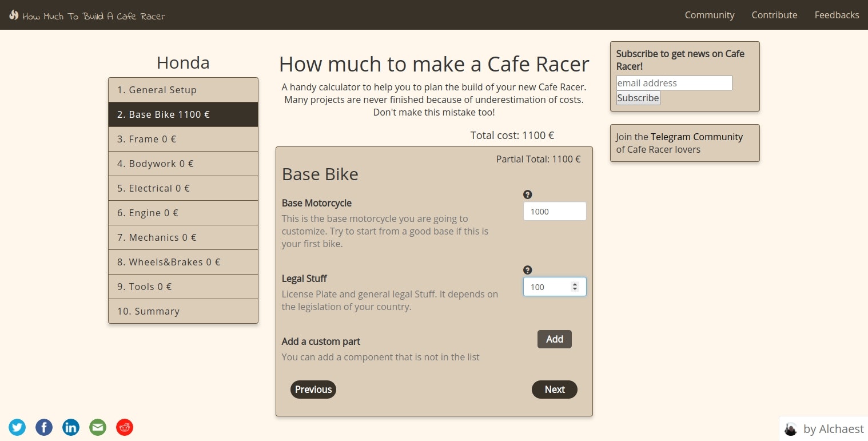The height and width of the screenshot is (441, 868).
Task: Focus the Legal Stuff price field
Action: 555,287
